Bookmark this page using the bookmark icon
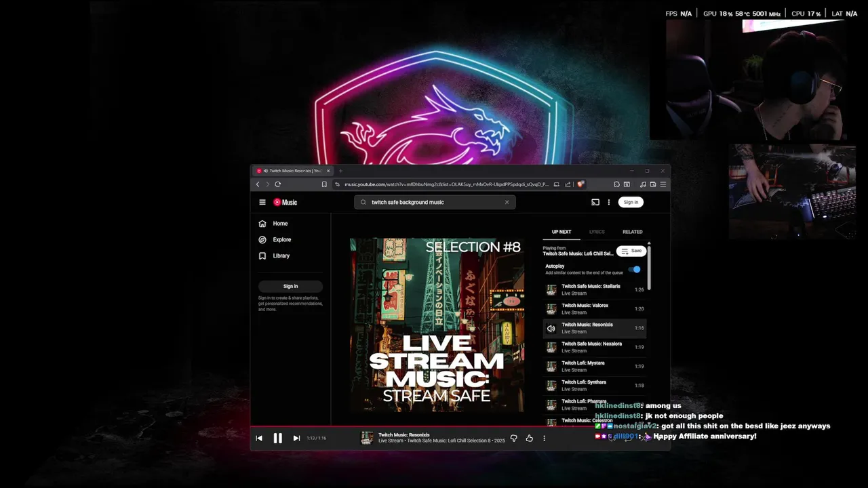Image resolution: width=868 pixels, height=488 pixels. click(x=324, y=184)
